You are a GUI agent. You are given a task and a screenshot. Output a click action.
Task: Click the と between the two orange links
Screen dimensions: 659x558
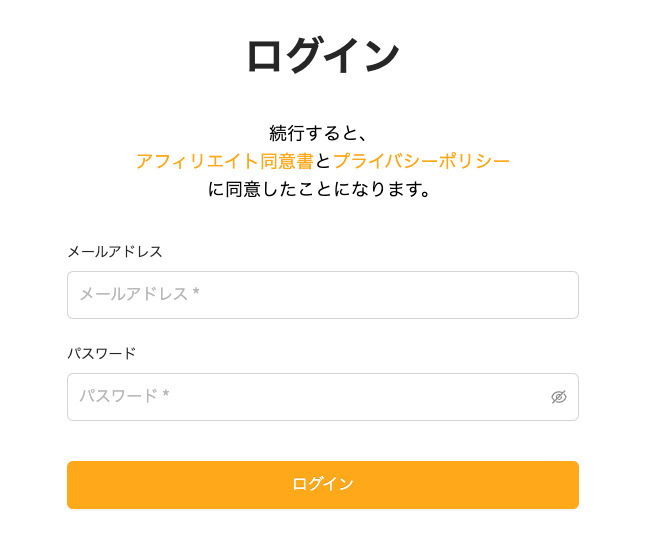323,161
